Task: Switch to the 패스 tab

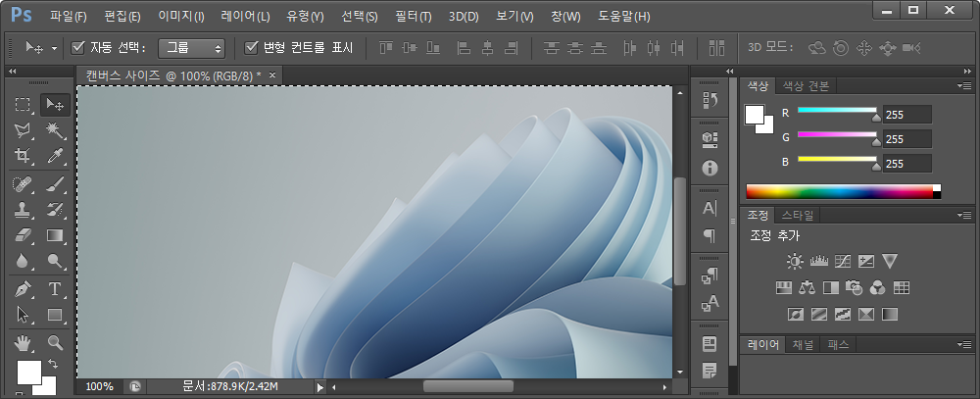Action: (837, 344)
